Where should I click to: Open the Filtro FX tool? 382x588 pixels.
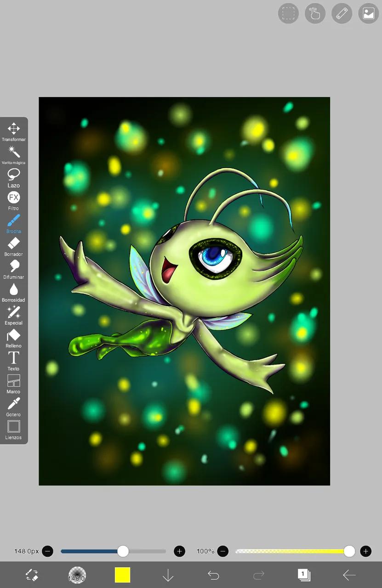[14, 201]
